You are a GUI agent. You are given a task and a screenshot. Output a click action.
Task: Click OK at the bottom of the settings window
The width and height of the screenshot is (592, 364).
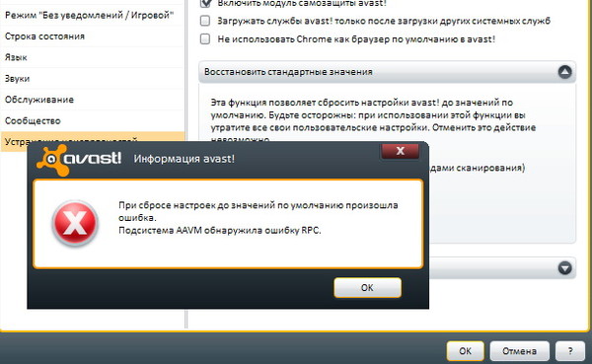465,351
